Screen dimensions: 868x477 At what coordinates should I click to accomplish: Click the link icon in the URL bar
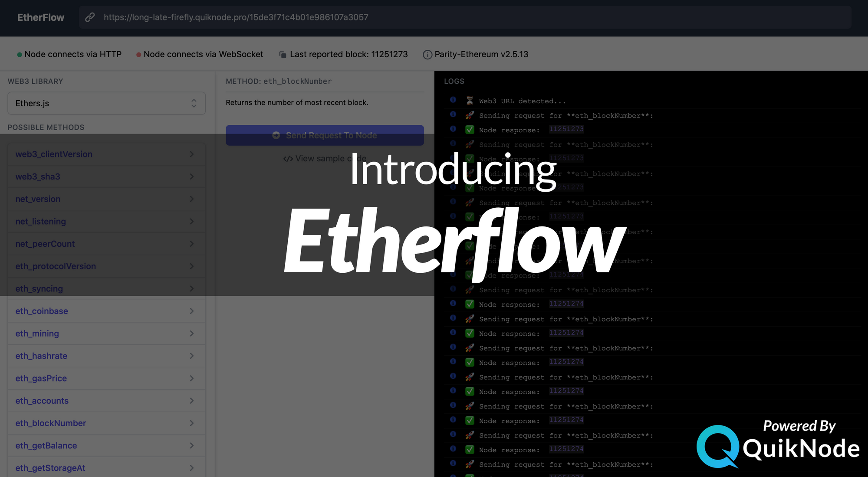coord(90,17)
